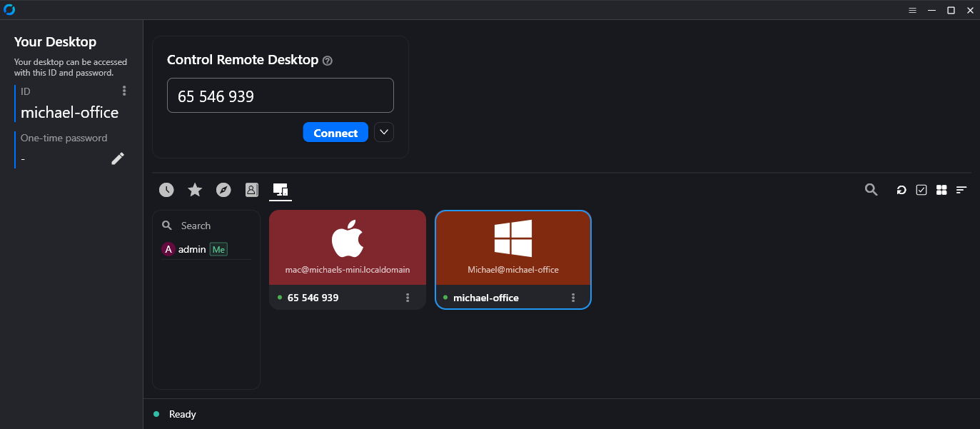The image size is (980, 429).
Task: Expand the connection options dropdown arrow
Action: pos(384,132)
